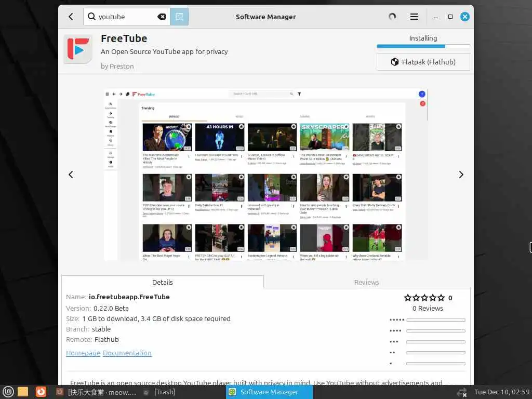Open the Linux Mint start menu
This screenshot has height=399, width=532.
pos(8,392)
